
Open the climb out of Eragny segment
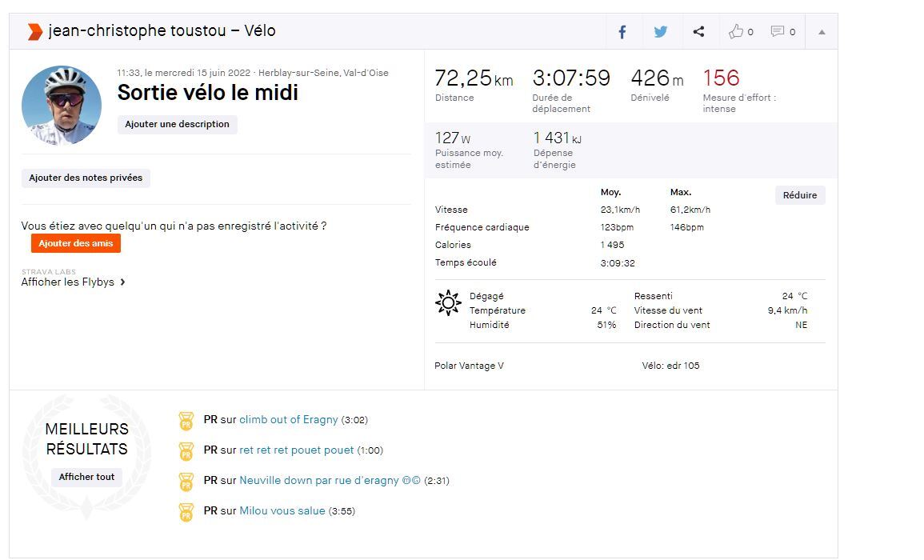tap(289, 420)
